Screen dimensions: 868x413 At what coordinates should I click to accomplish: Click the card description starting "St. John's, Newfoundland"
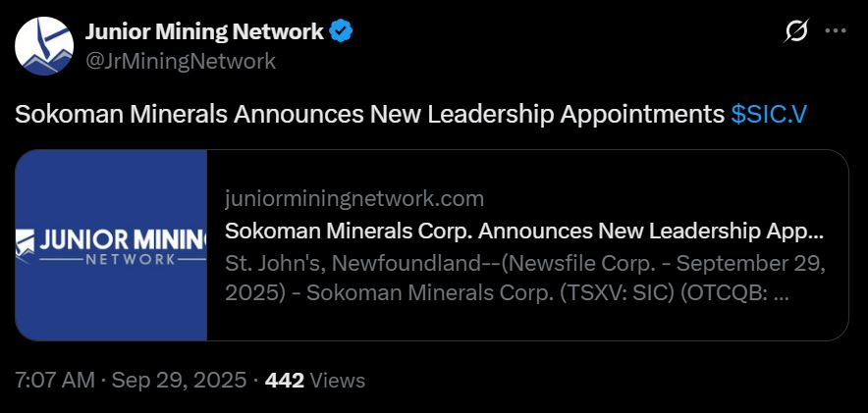click(524, 263)
